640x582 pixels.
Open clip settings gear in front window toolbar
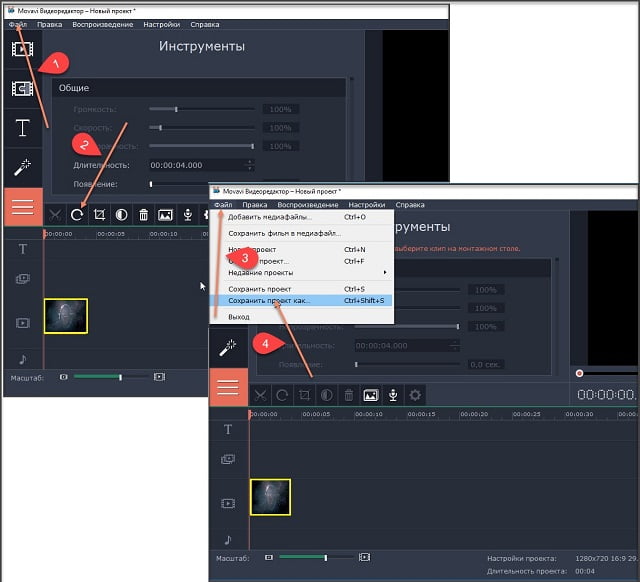(415, 395)
